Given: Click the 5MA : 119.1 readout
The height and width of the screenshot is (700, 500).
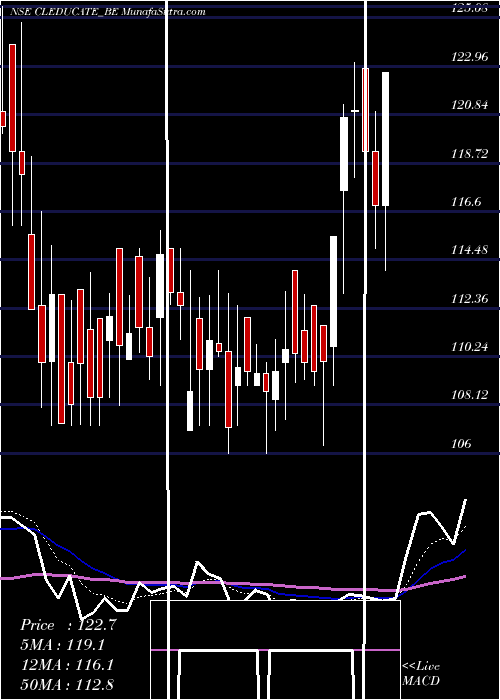Looking at the screenshot, I should click(x=62, y=645).
